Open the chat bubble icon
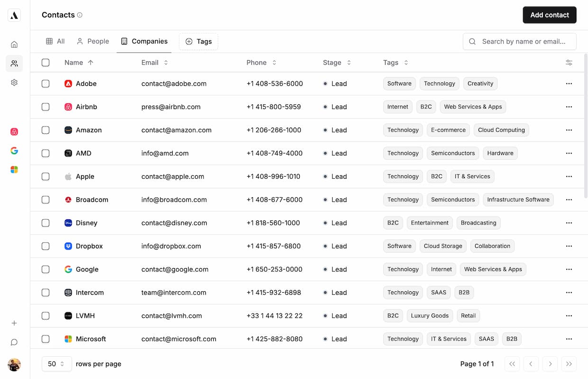The width and height of the screenshot is (588, 379). 14,342
